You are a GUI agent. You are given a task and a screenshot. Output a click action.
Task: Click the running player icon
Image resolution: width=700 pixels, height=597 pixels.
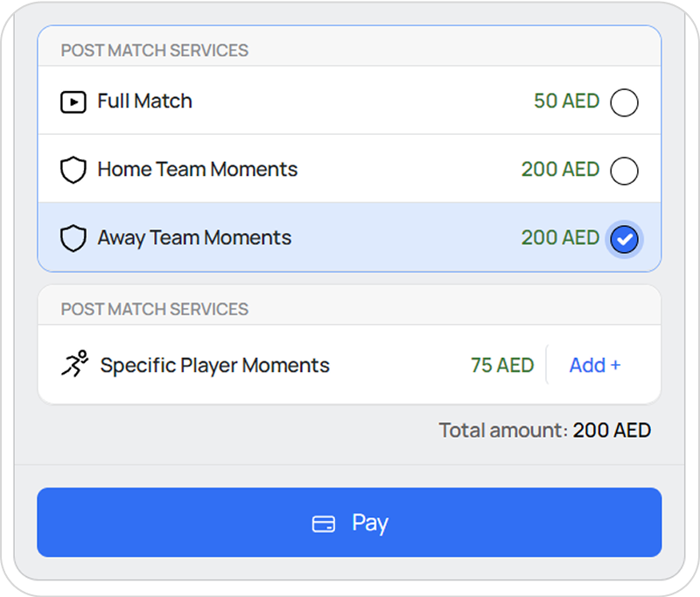75,364
